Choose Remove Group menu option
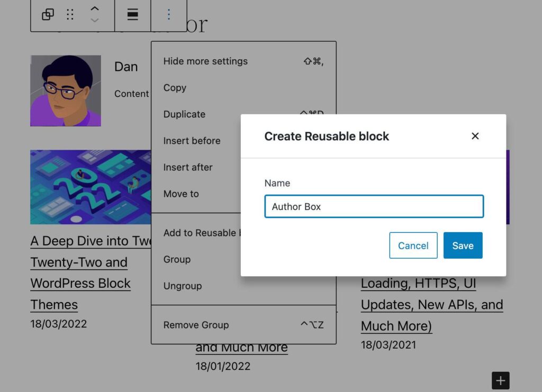 pos(196,325)
